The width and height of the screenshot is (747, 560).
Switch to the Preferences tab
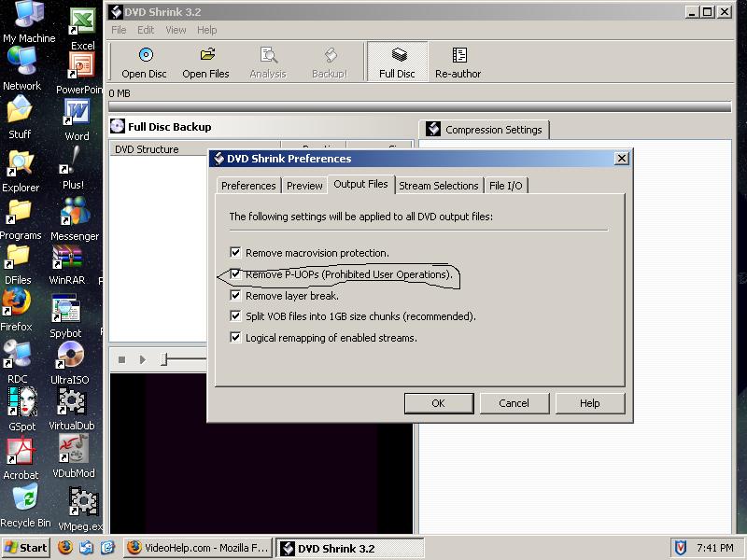tap(248, 186)
